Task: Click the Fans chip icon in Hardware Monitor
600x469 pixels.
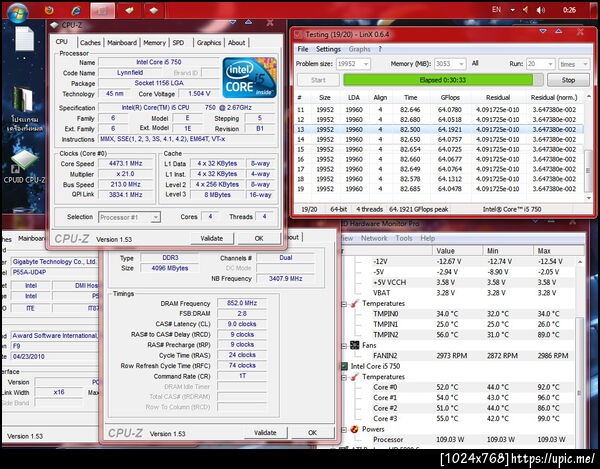Action: [355, 345]
